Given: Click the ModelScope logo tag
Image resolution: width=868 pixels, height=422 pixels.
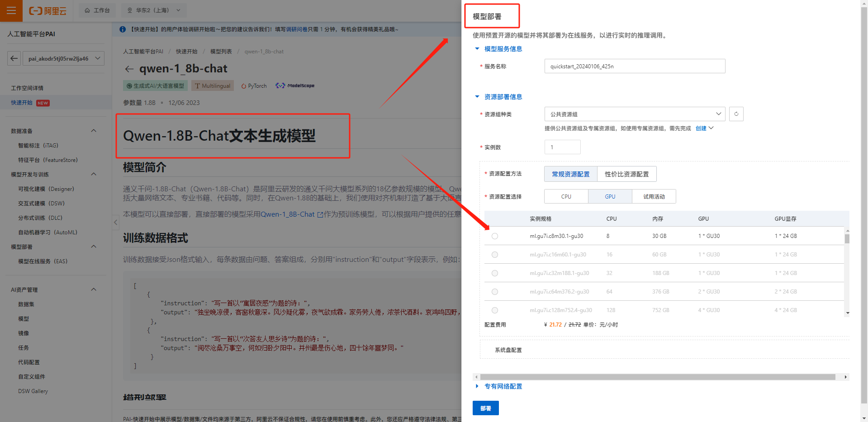Looking at the screenshot, I should tap(295, 85).
